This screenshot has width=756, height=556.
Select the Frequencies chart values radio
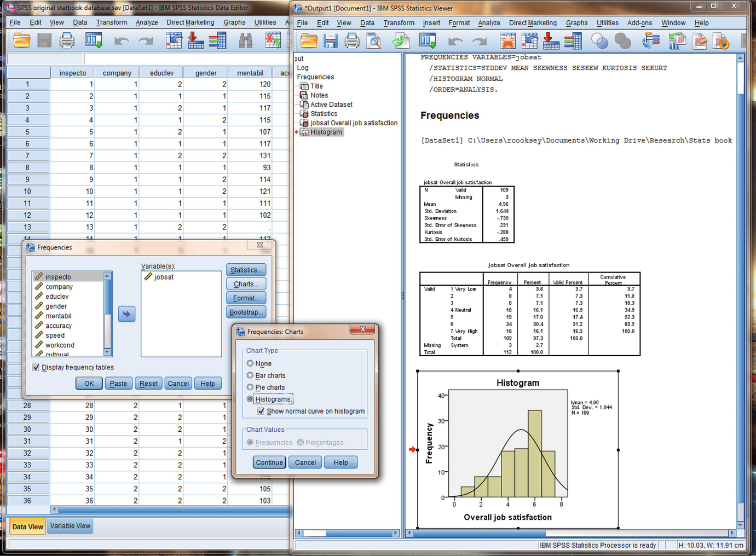(x=250, y=442)
